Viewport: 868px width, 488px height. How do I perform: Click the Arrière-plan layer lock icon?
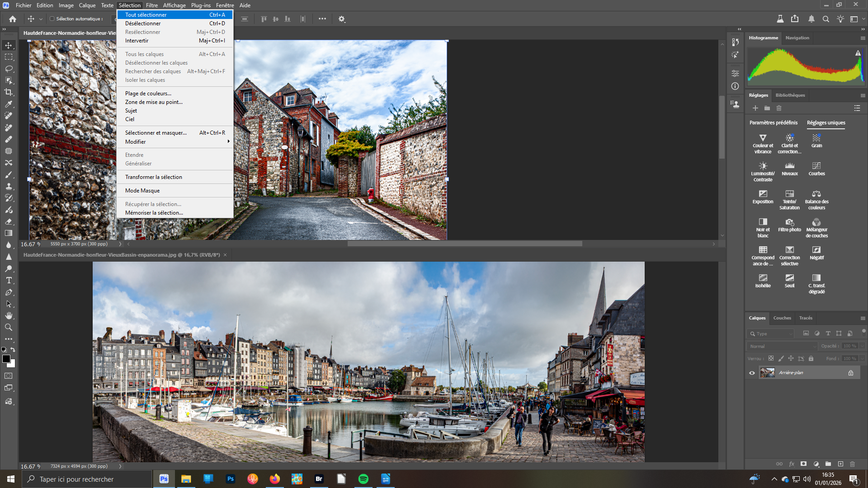click(x=851, y=373)
